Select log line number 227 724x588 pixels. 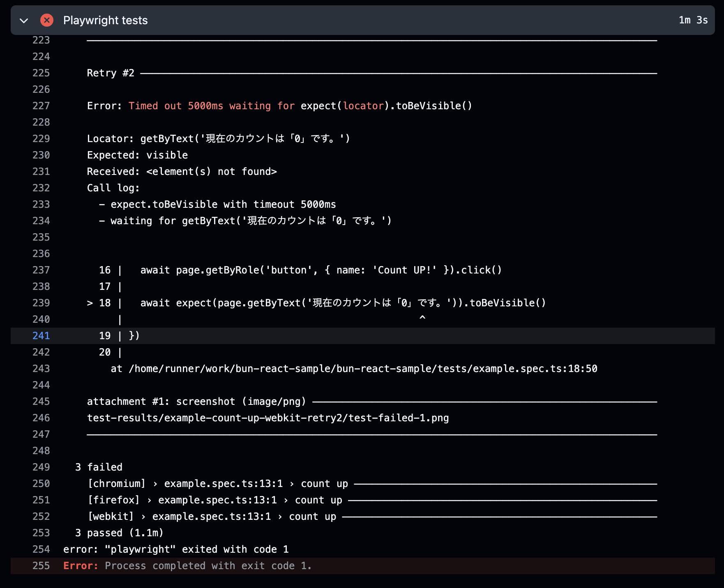tap(41, 106)
